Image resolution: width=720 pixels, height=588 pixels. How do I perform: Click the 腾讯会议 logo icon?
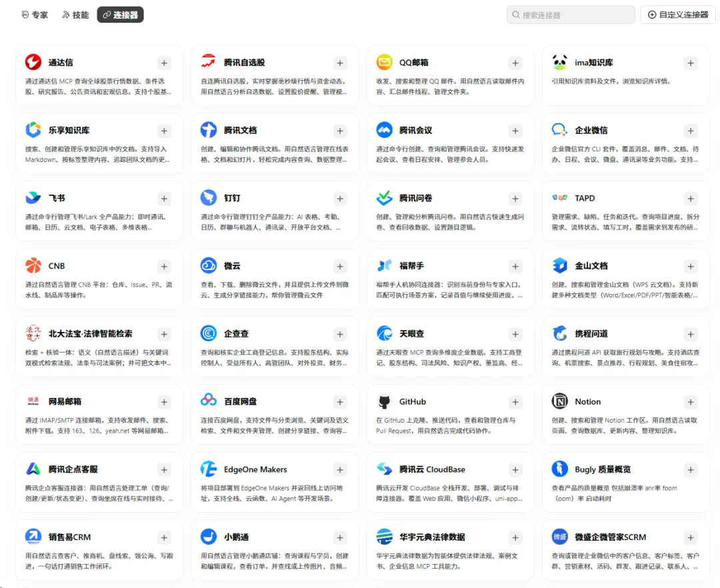pos(385,130)
